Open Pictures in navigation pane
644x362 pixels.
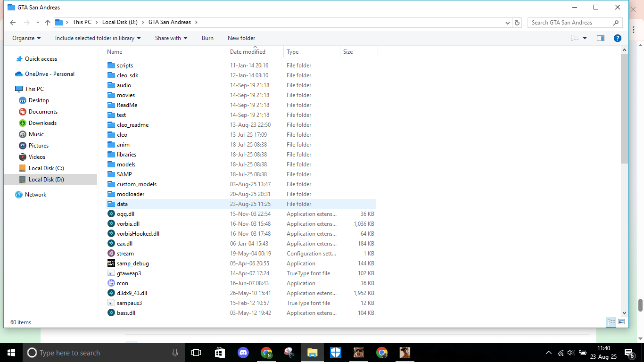coord(39,146)
